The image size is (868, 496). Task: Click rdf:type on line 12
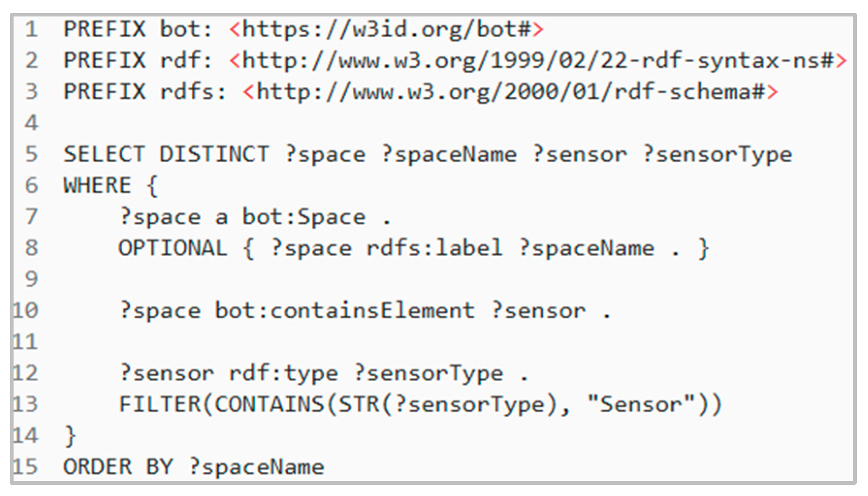click(x=283, y=374)
